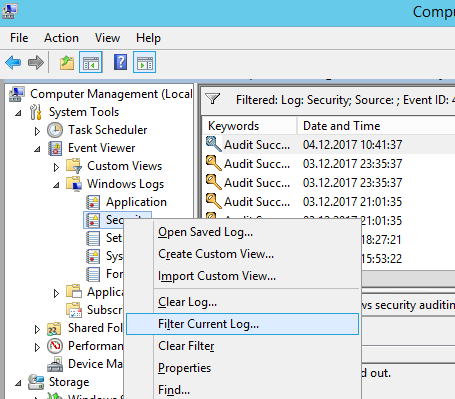The height and width of the screenshot is (399, 455).
Task: Choose Open Saved Log from context menu
Action: click(x=242, y=232)
